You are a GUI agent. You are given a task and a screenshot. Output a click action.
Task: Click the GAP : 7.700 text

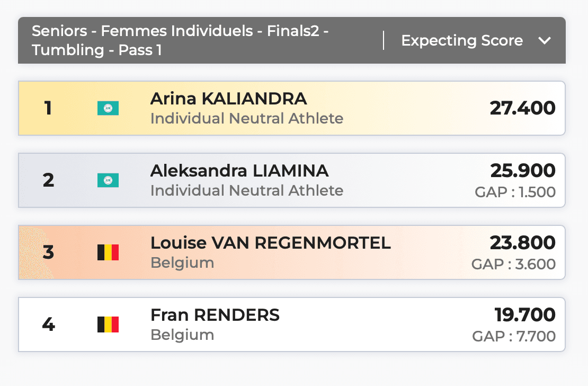(x=514, y=336)
